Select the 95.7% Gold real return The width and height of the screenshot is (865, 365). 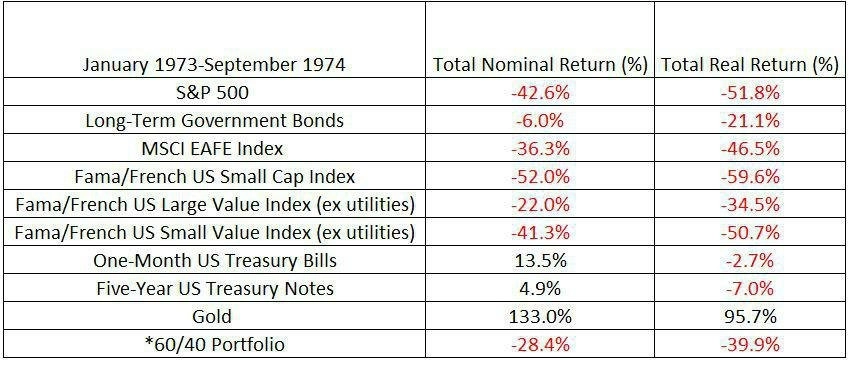coord(750,316)
